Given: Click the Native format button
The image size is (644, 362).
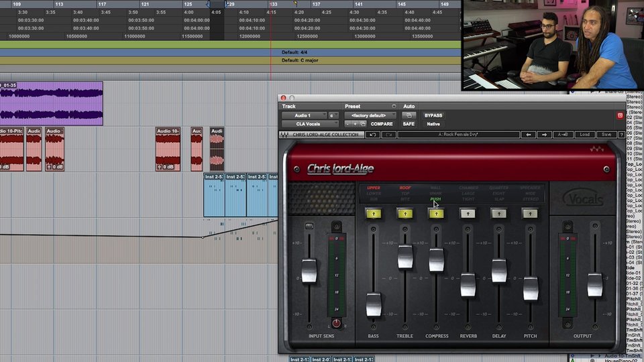Looking at the screenshot, I should 433,124.
